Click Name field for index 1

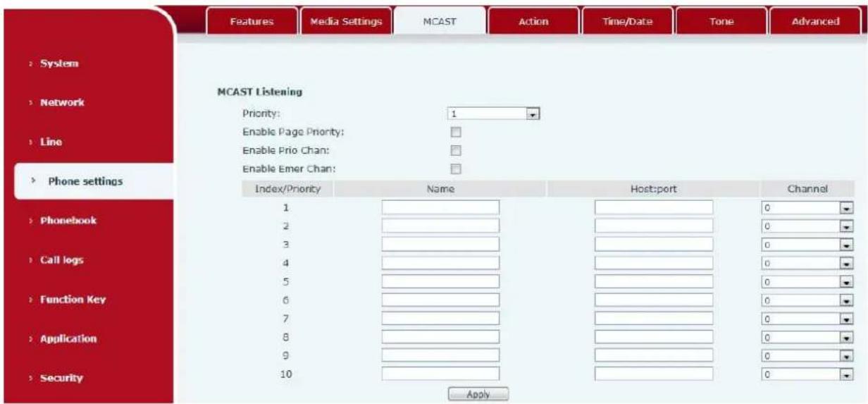440,207
